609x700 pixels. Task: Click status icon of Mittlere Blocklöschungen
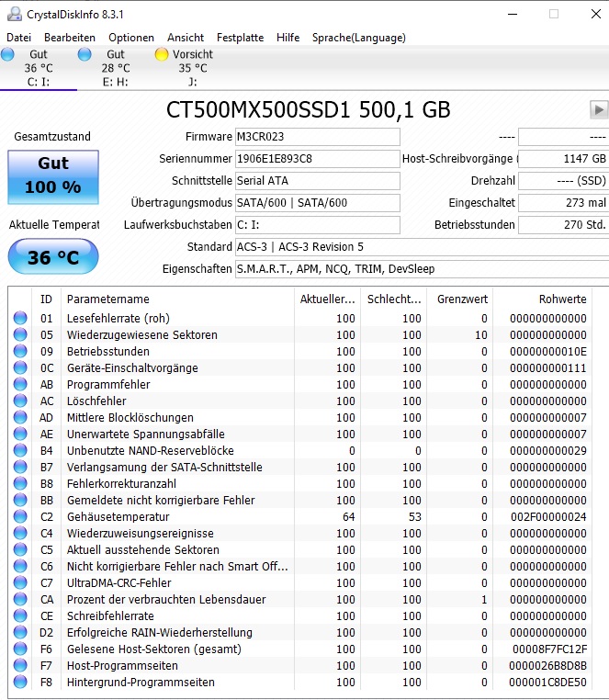coord(20,417)
